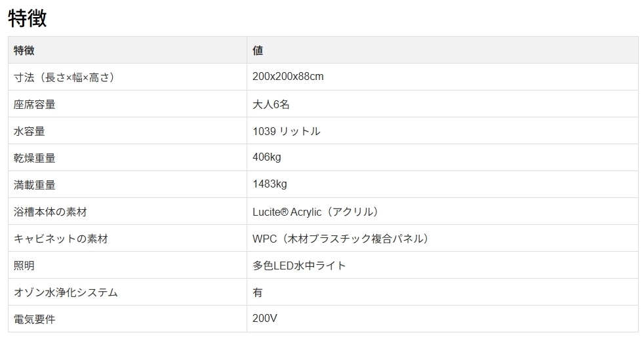The image size is (644, 337).
Task: Select the オゾン水浄化システム row label
Action: click(x=66, y=292)
